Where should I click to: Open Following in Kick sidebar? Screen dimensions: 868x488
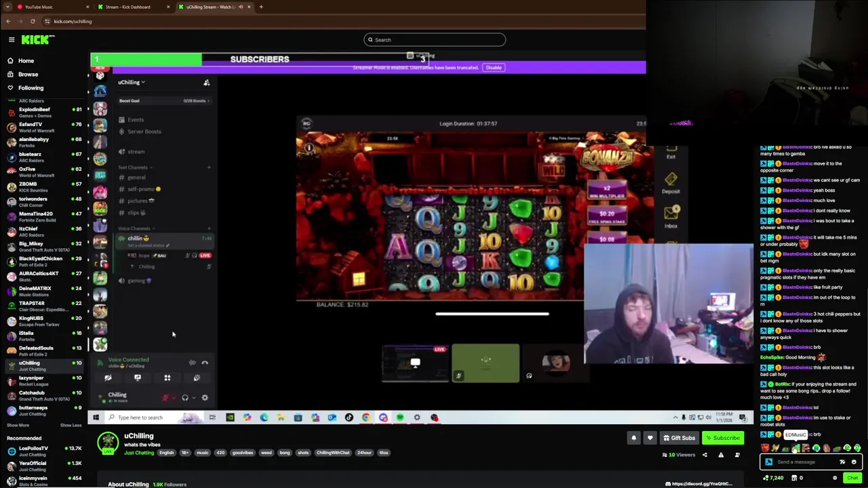coord(31,87)
